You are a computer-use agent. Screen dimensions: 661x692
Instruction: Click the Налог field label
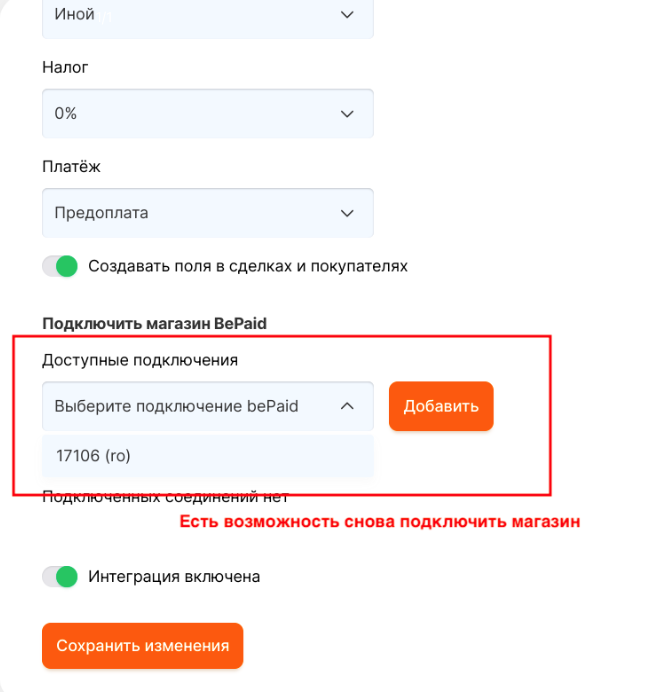65,67
